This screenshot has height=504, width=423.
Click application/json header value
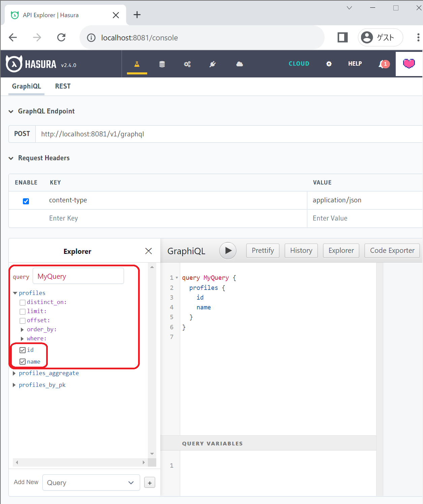(x=337, y=200)
